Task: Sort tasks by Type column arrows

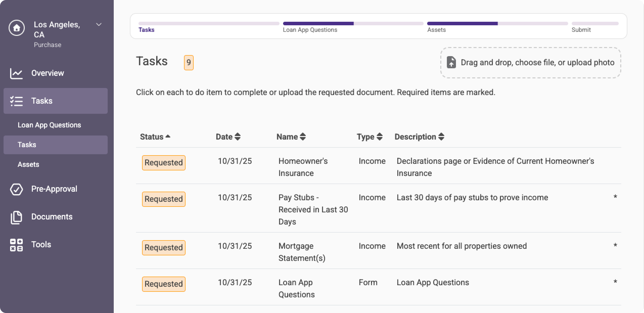Action: tap(379, 137)
